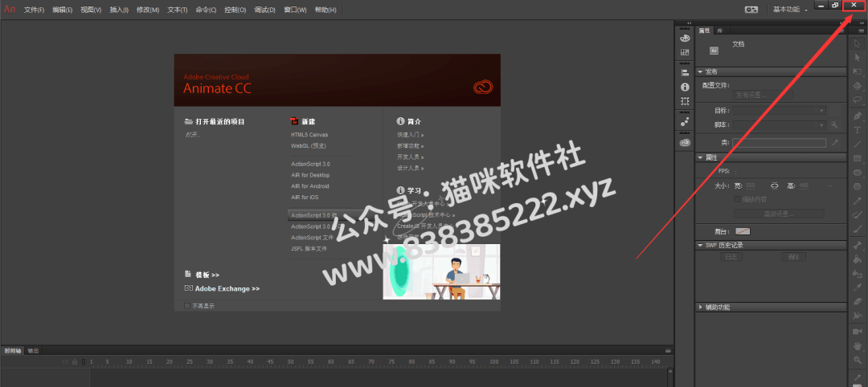Open the 快速入门 link

pos(410,134)
